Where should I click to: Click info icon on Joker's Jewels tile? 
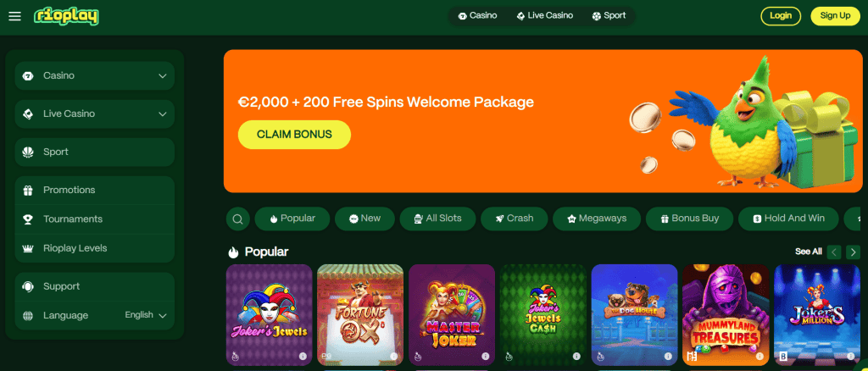pos(303,356)
